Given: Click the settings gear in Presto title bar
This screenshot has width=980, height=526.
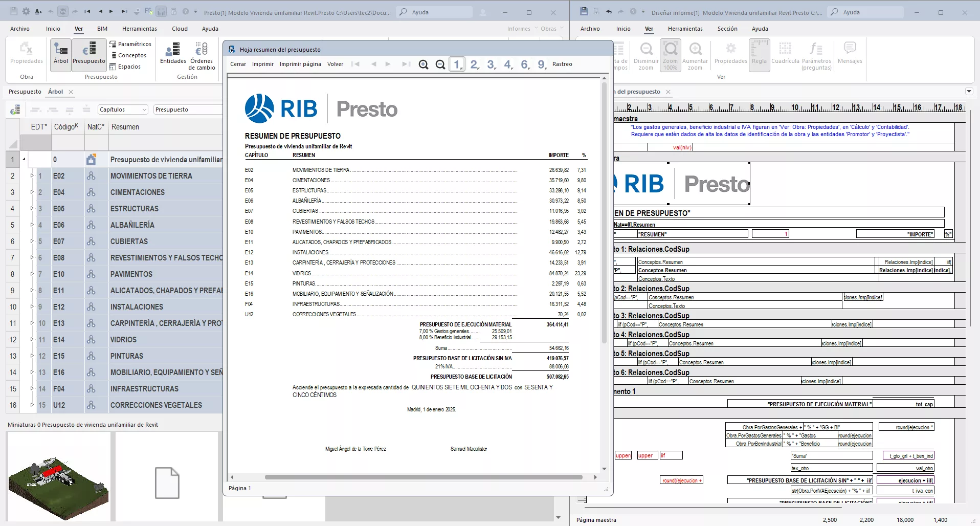Looking at the screenshot, I should click(26, 11).
